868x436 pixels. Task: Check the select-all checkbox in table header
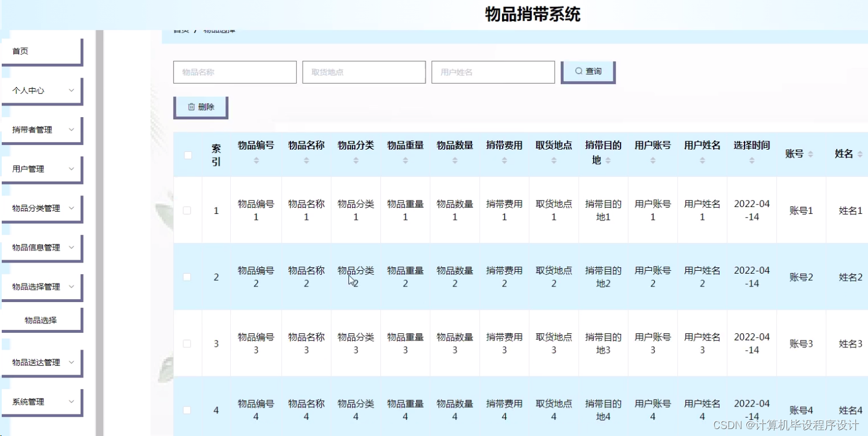pyautogui.click(x=187, y=155)
